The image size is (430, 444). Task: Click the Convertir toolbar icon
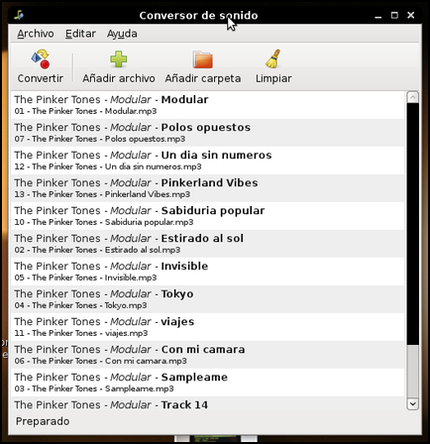[40, 59]
